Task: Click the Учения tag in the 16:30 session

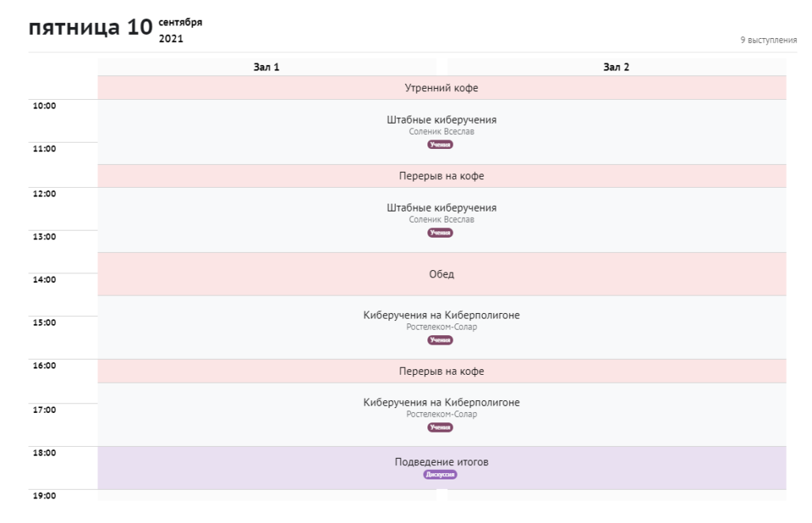Action: (x=440, y=428)
